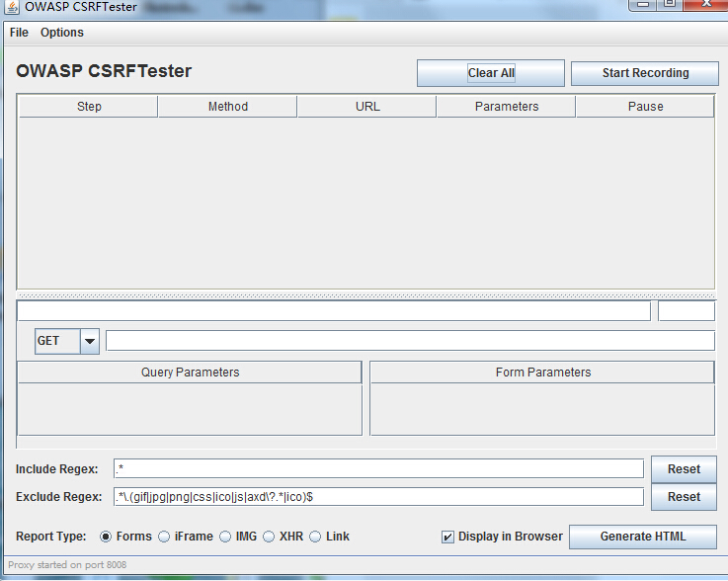
Task: Click the Include Regex input field
Action: pos(379,468)
